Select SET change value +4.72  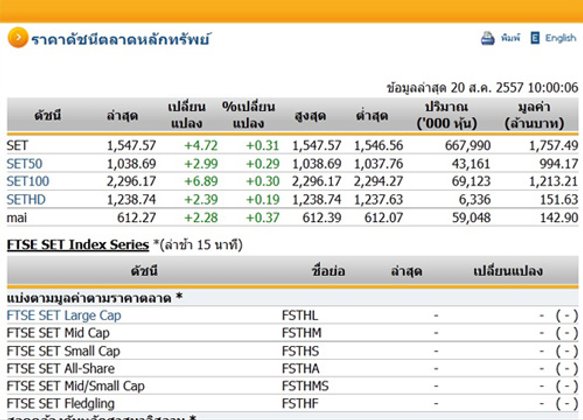(201, 145)
